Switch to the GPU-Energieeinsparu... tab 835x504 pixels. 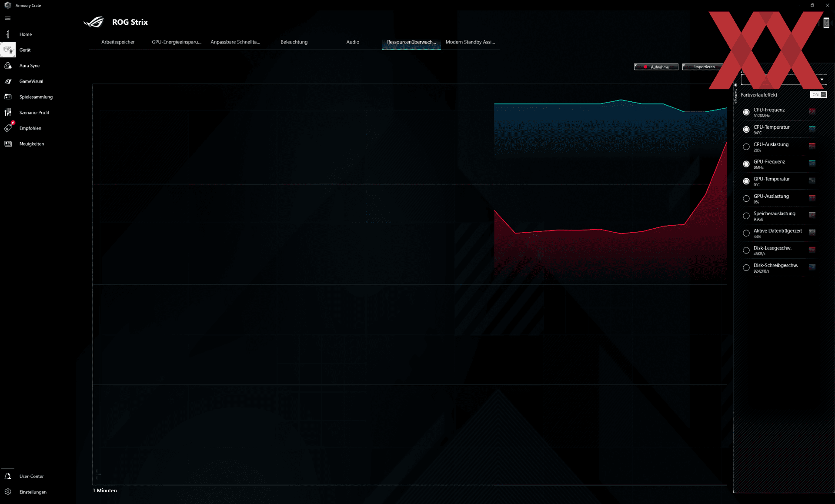[177, 42]
